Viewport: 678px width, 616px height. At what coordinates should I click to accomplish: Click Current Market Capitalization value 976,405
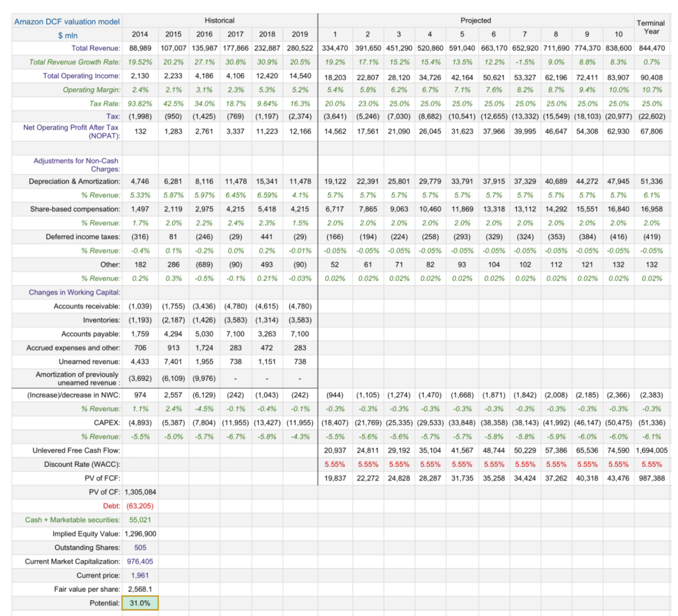(140, 562)
